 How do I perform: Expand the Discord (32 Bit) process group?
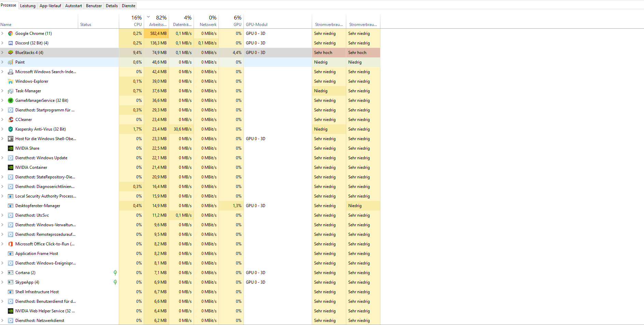2,43
